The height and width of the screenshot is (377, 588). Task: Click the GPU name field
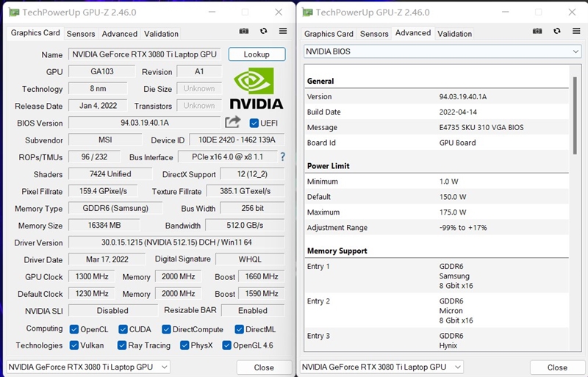coord(145,54)
